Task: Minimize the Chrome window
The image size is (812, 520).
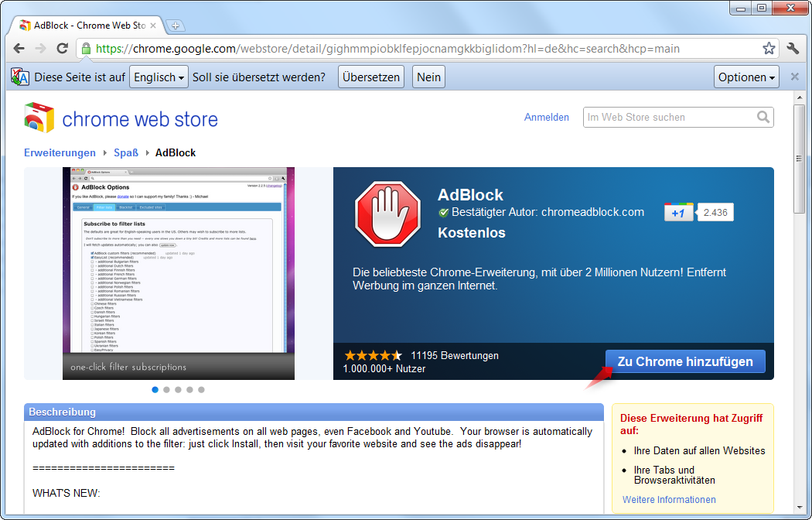Action: [x=741, y=8]
